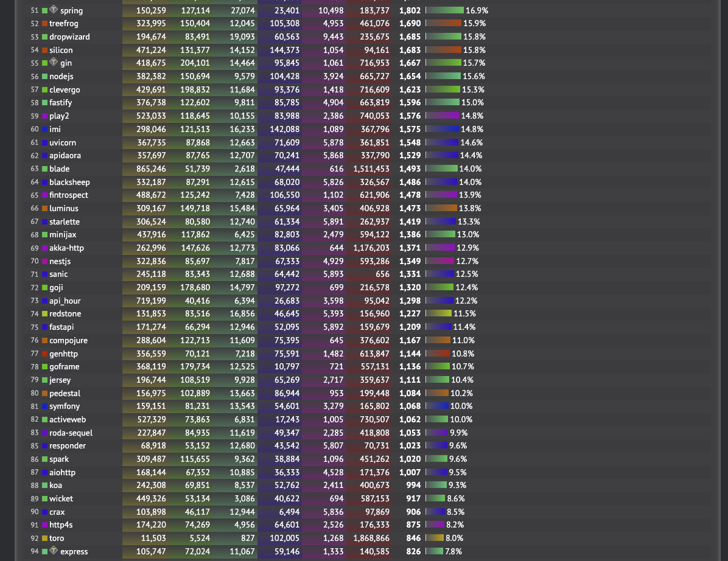Screen dimensions: 728x561
Task: Click the orange color square beside treefrog
Action: pyautogui.click(x=44, y=24)
